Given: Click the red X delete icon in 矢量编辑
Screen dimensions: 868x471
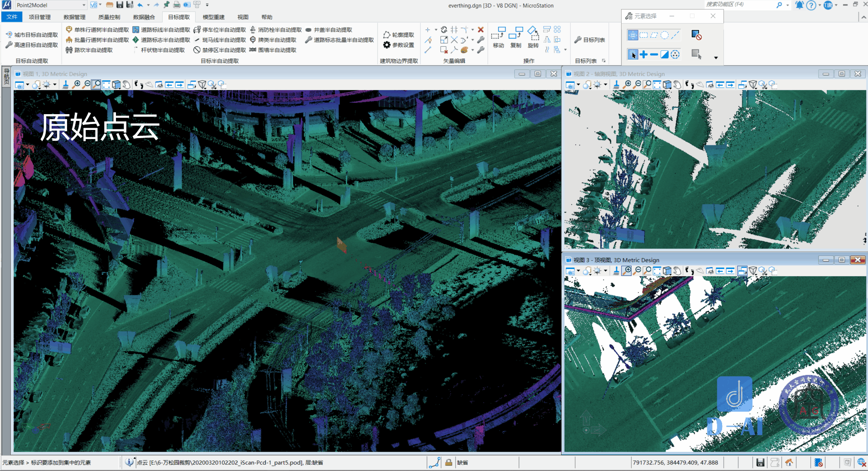Looking at the screenshot, I should pos(481,30).
